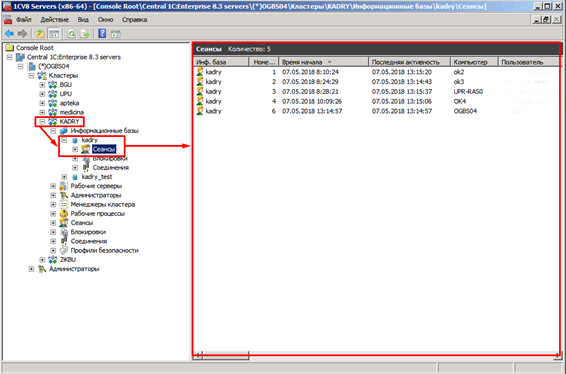Image resolution: width=566 pixels, height=374 pixels.
Task: Collapse the KADRY cluster node
Action: tap(42, 122)
